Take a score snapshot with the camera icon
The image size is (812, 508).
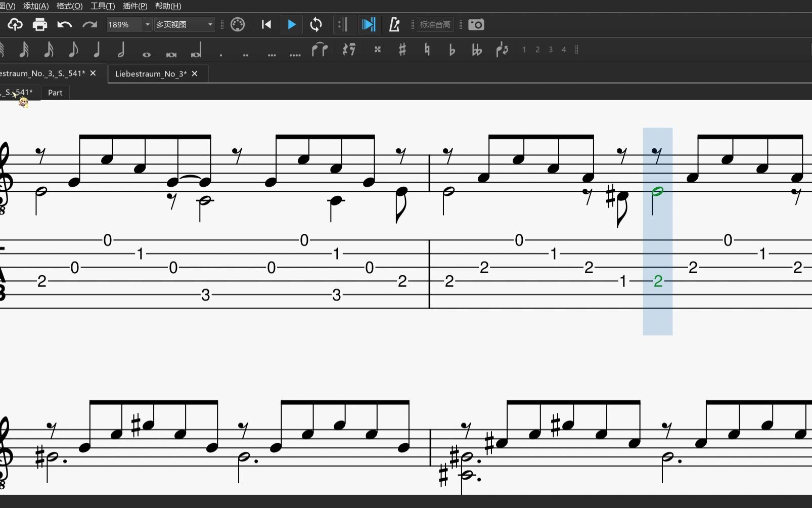coord(476,24)
